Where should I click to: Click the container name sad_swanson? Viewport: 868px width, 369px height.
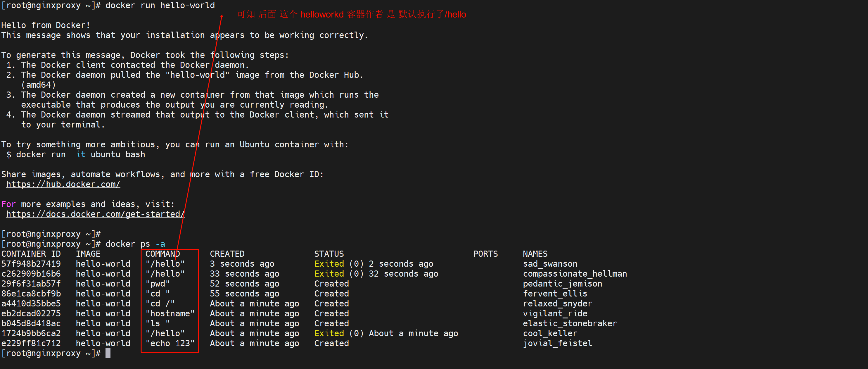[550, 264]
